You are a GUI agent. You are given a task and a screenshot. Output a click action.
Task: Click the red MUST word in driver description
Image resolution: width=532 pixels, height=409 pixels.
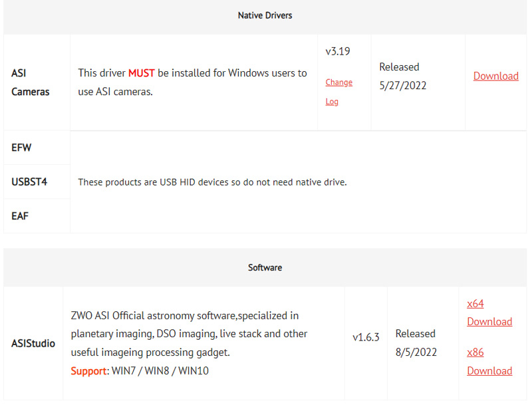point(142,73)
